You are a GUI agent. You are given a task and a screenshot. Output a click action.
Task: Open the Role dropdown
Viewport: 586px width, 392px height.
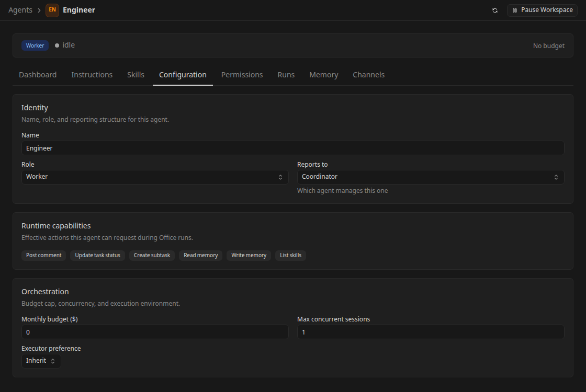155,177
